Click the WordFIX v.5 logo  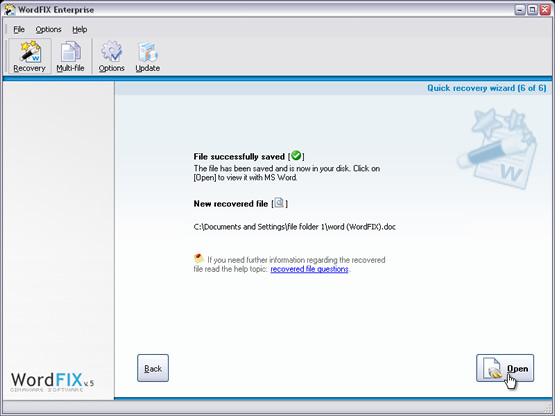(x=52, y=382)
